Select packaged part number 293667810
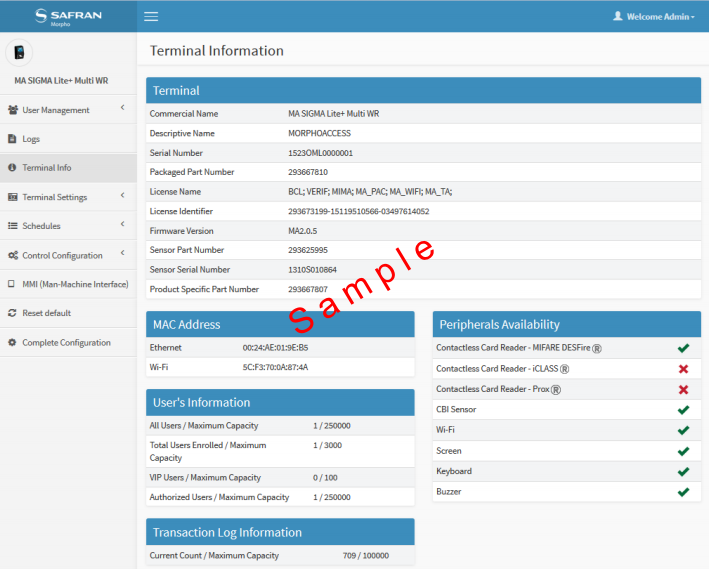Screen dimensions: 709x569 click(x=308, y=172)
